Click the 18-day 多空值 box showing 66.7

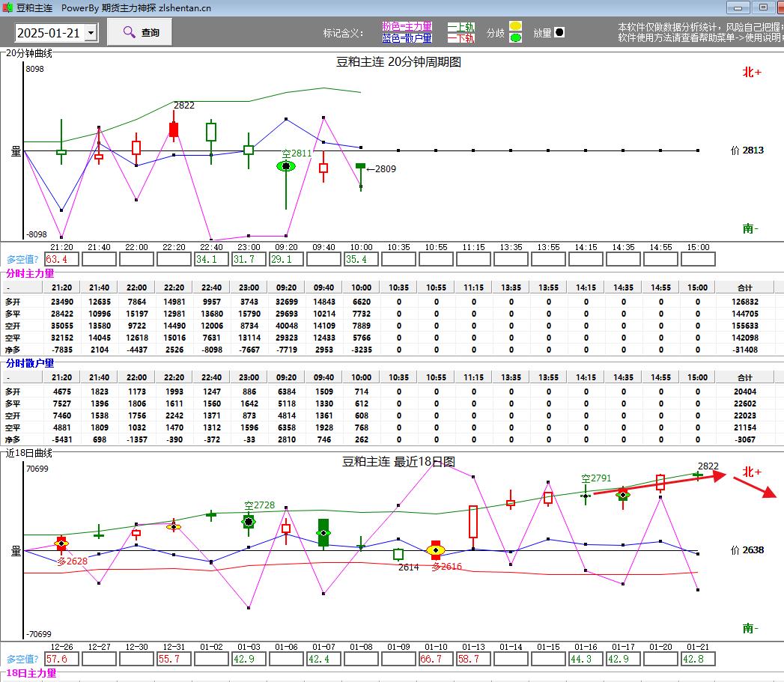click(x=436, y=659)
